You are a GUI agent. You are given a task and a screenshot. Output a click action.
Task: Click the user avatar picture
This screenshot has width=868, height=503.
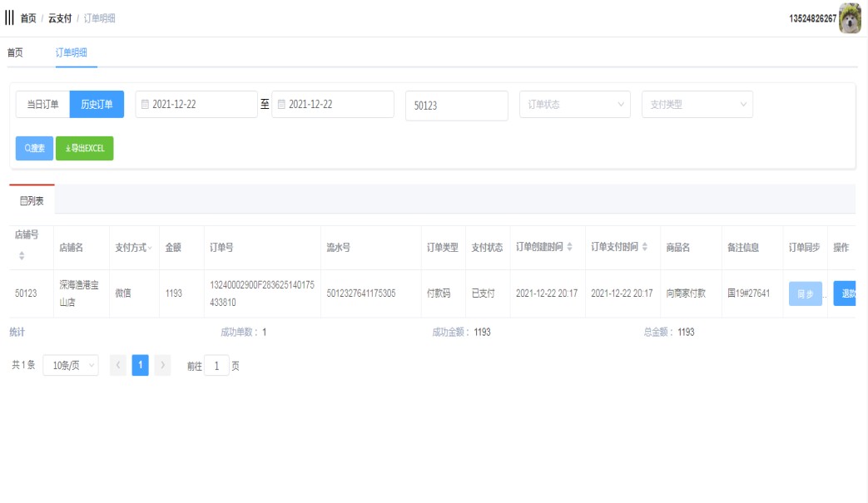[850, 18]
